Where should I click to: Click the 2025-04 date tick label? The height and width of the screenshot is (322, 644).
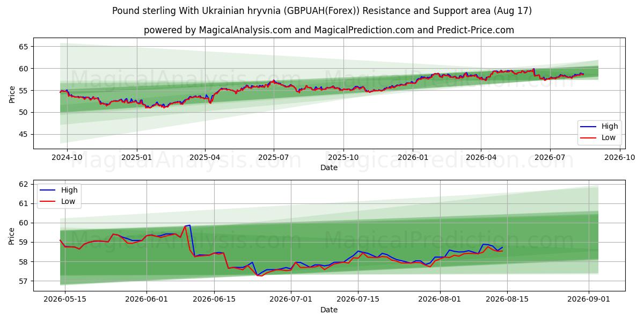click(205, 158)
